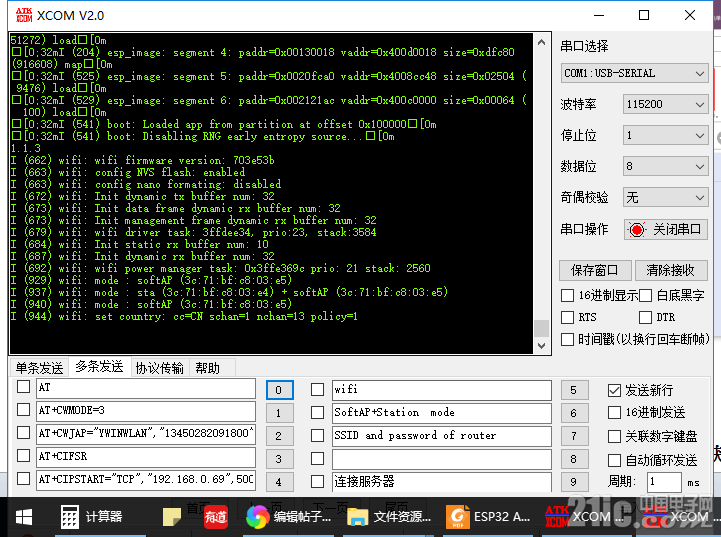The width and height of the screenshot is (721, 537).
Task: Uncheck the 发送新行 send newline checkbox
Action: [x=614, y=390]
